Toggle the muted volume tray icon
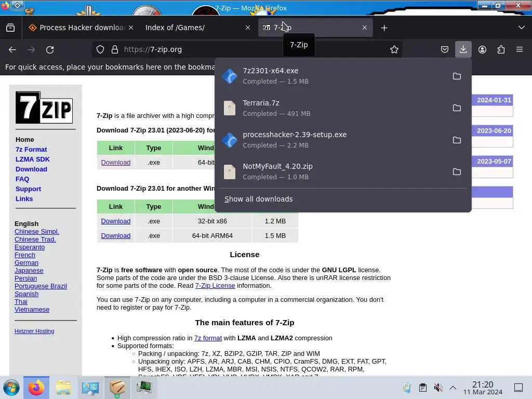The image size is (532, 399). coord(438,388)
